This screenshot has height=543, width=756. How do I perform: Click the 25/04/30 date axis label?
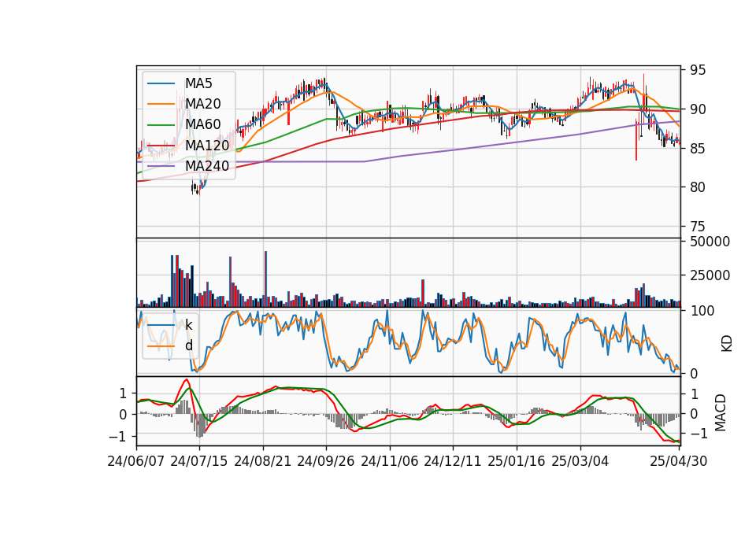click(679, 461)
